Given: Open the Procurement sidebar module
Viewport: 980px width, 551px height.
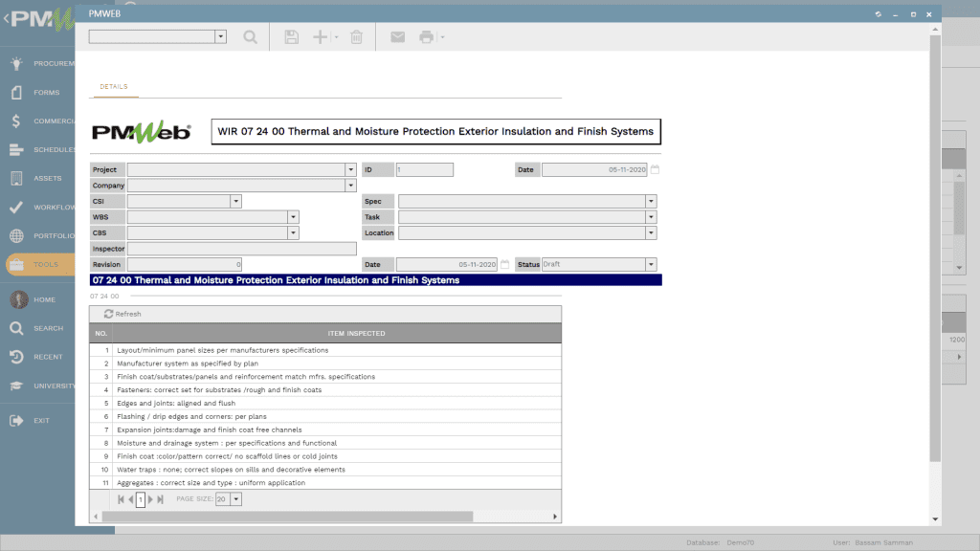Looking at the screenshot, I should [x=42, y=64].
